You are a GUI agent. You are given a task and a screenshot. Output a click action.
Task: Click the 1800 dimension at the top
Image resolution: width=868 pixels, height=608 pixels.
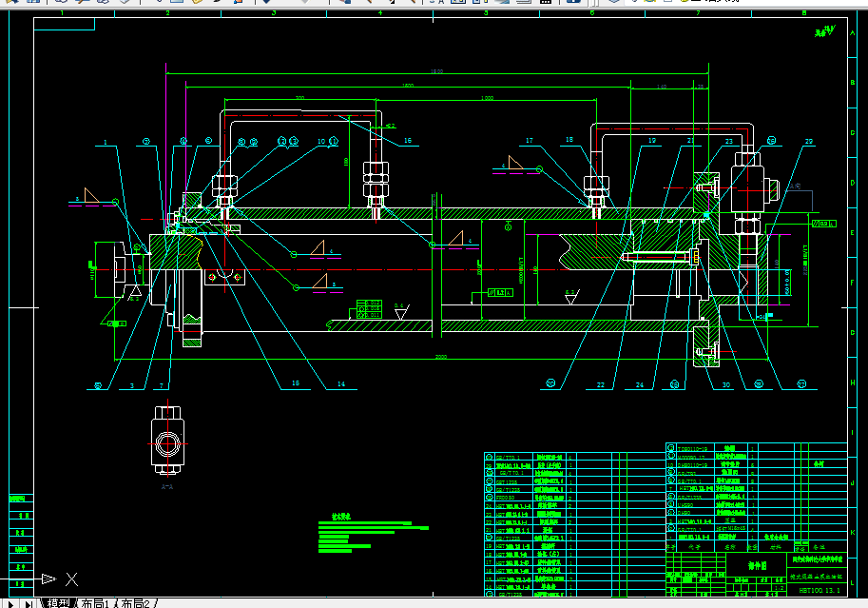click(436, 71)
